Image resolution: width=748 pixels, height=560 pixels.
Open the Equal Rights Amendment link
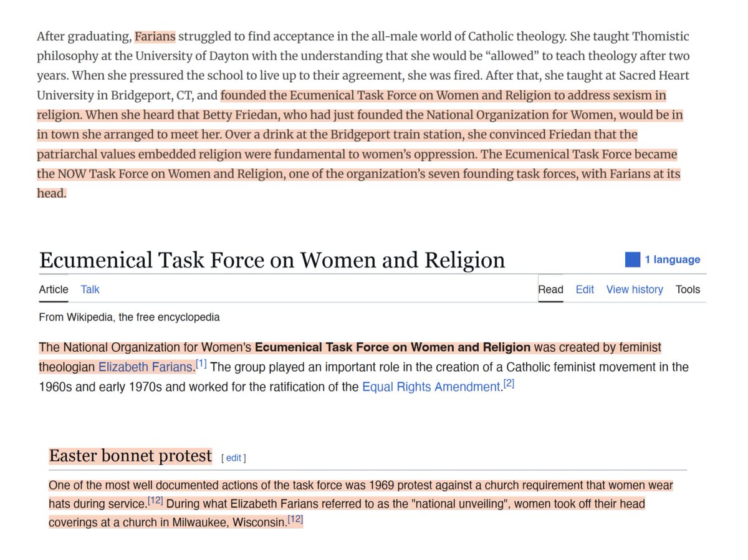[432, 387]
